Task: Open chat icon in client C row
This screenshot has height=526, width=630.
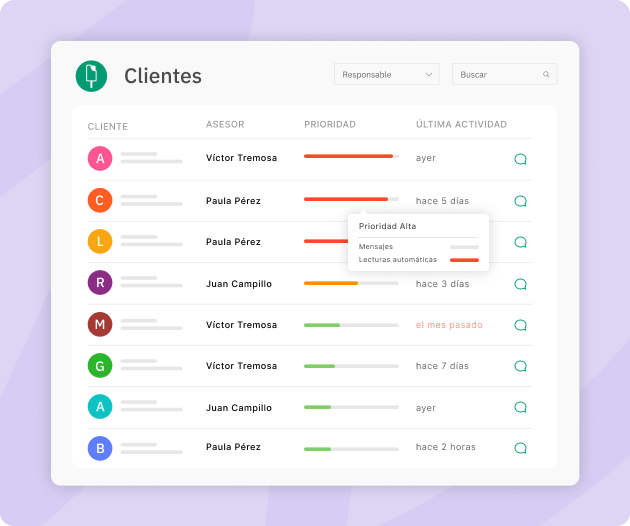Action: [520, 201]
